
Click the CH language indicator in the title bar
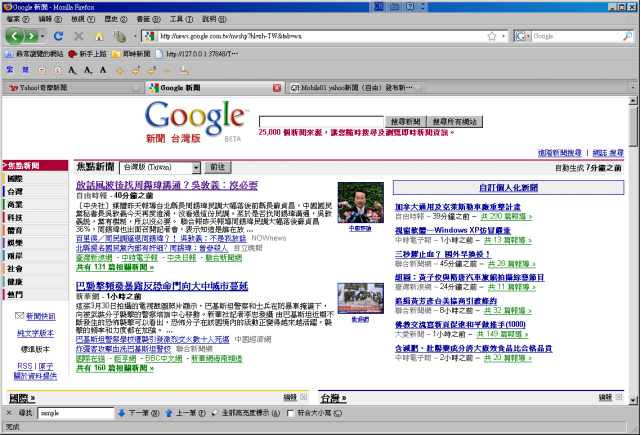click(379, 7)
